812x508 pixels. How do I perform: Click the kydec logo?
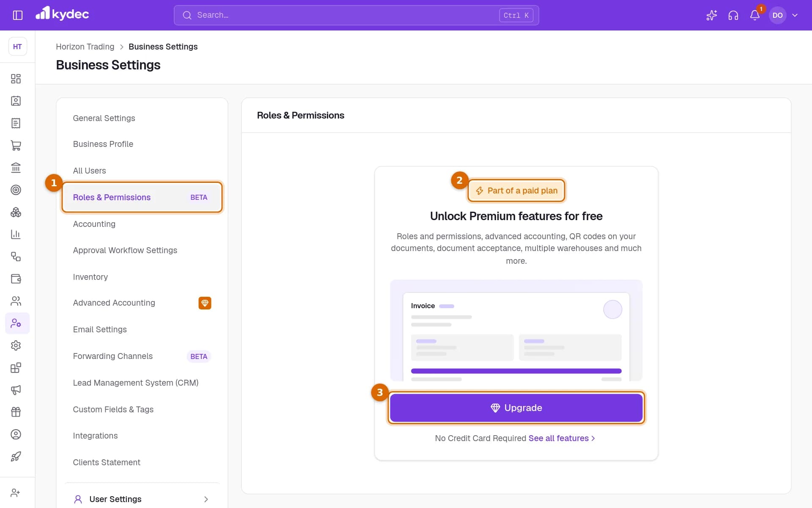62,14
